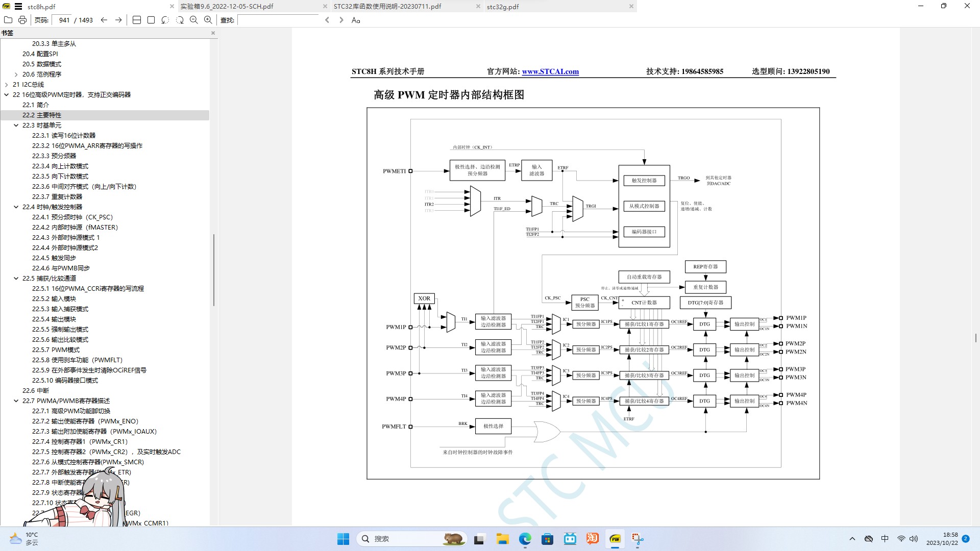The image size is (980, 551).
Task: Print the document with printer icon
Action: click(x=22, y=20)
